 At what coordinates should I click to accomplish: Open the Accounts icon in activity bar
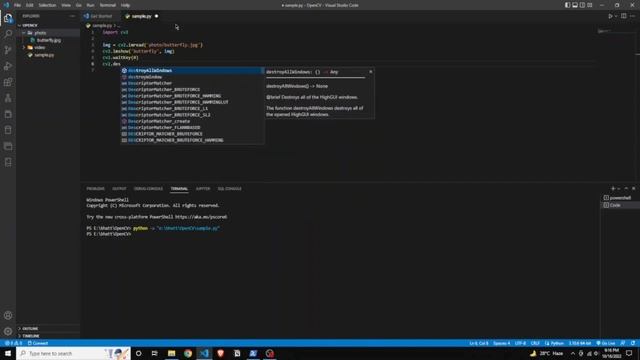(8, 316)
